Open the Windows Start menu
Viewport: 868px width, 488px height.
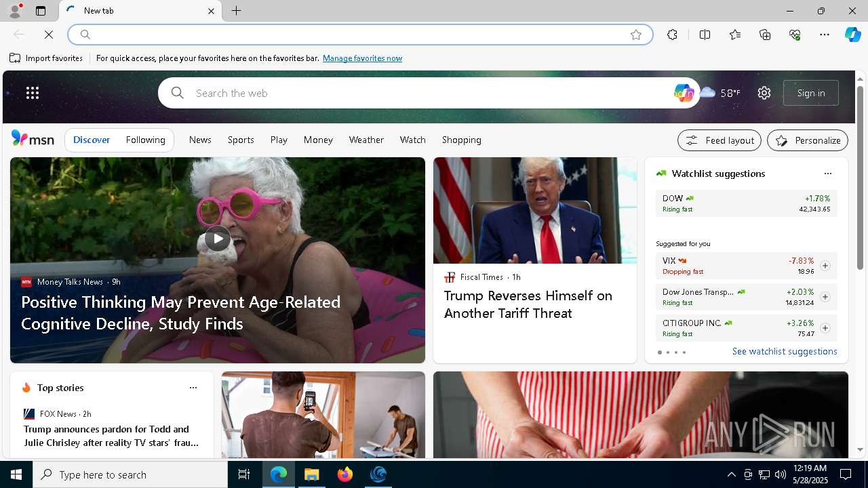tap(16, 474)
